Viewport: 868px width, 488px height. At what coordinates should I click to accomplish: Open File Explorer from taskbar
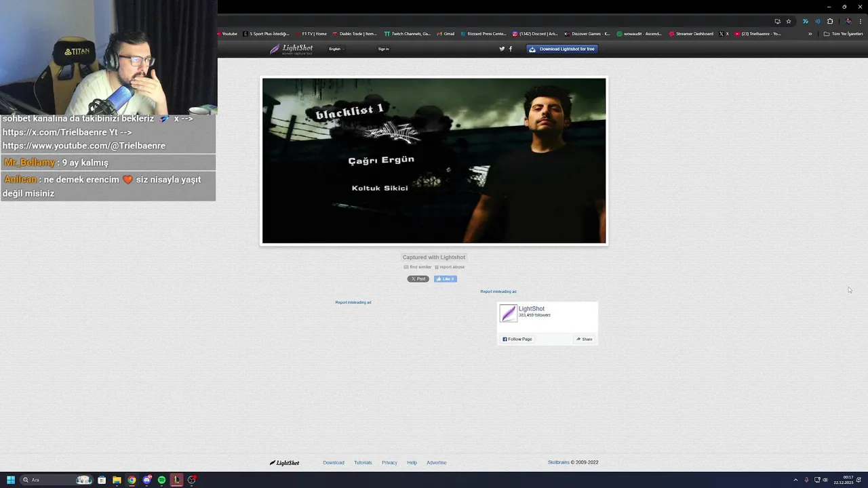pyautogui.click(x=117, y=480)
